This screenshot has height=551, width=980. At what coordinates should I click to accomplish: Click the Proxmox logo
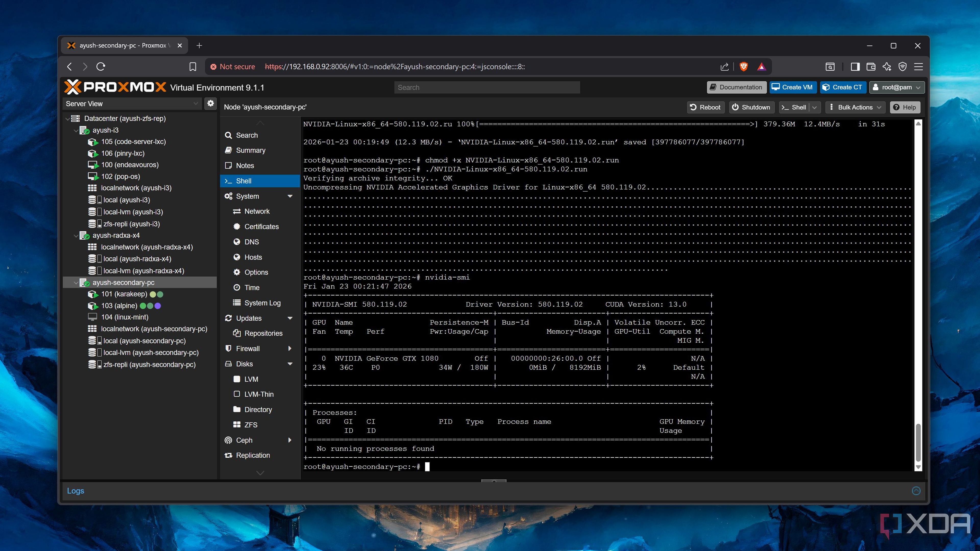(x=115, y=87)
